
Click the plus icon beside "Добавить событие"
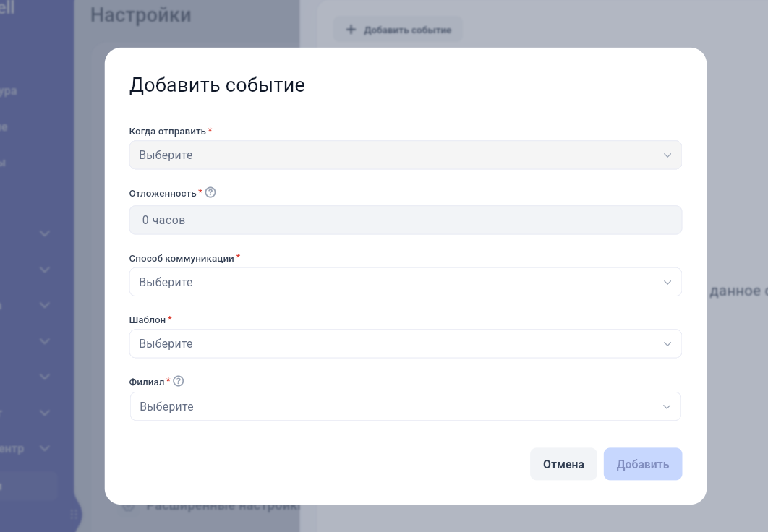click(351, 30)
